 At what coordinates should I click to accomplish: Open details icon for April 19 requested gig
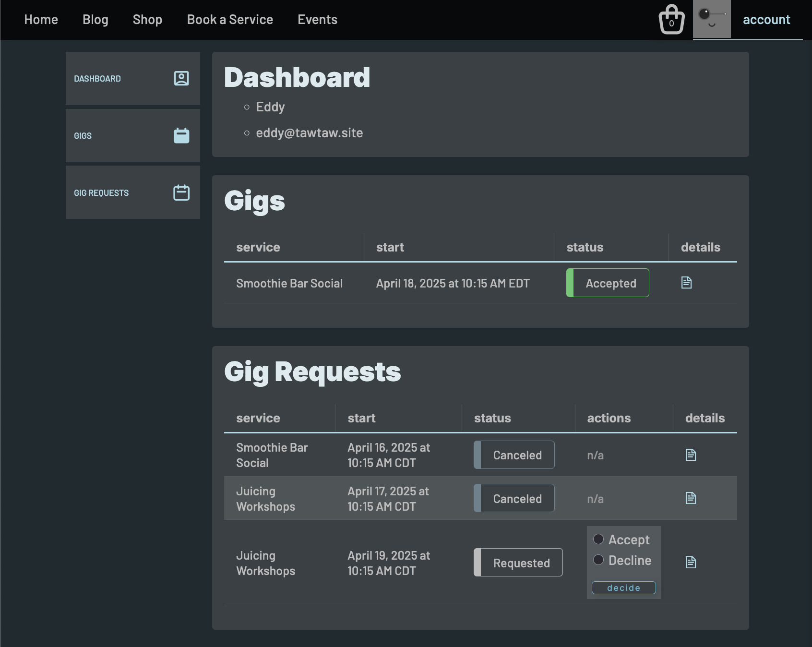[x=691, y=562]
